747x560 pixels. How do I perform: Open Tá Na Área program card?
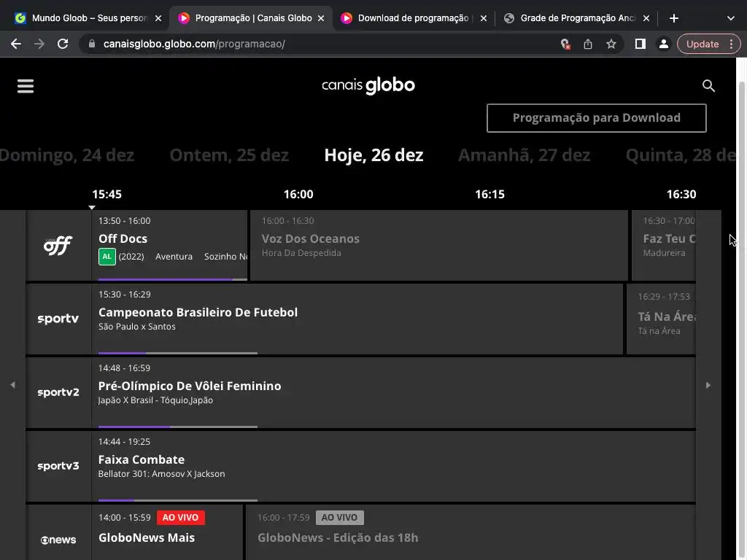661,319
